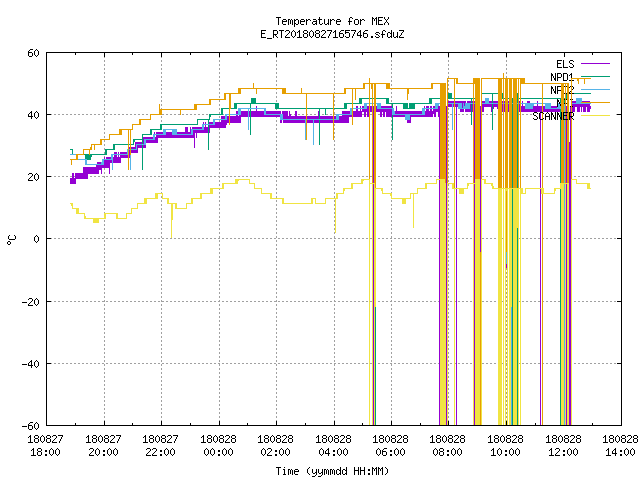Click the 'Temperature for MEX' chart title

pyautogui.click(x=332, y=21)
